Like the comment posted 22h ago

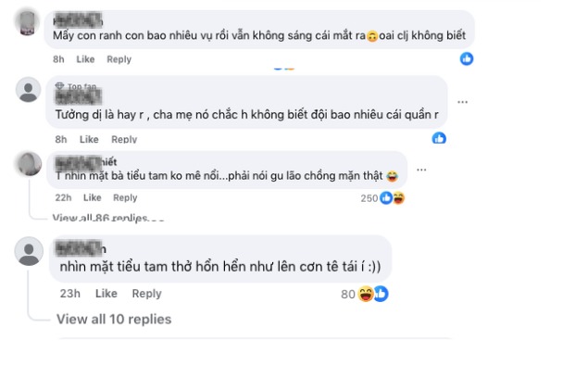point(92,197)
